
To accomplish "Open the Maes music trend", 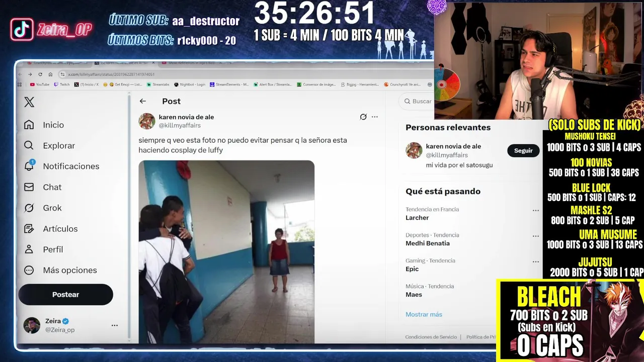I will tap(414, 295).
